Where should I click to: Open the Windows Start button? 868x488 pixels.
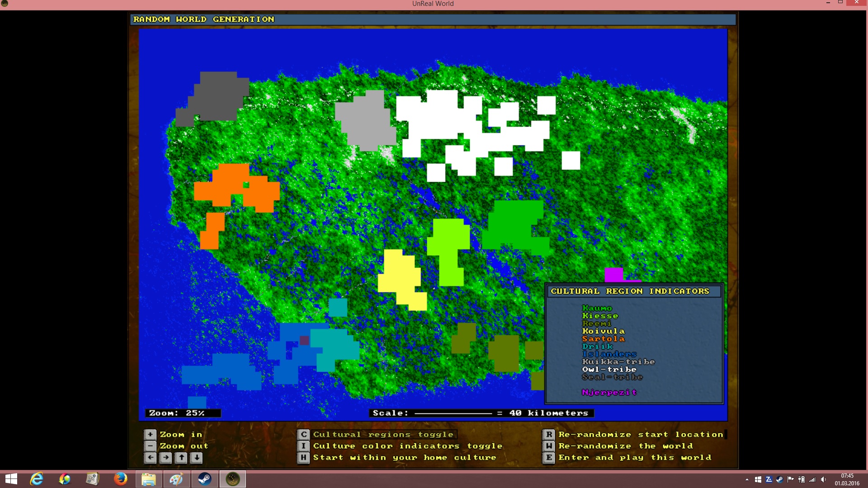point(11,479)
